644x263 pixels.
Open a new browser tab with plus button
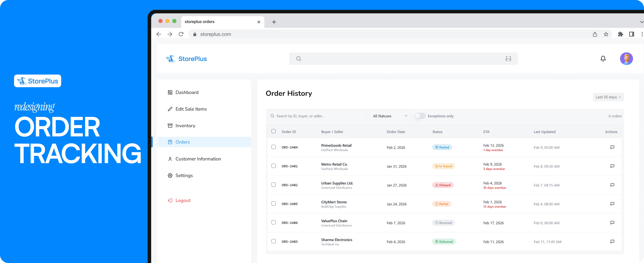point(274,22)
